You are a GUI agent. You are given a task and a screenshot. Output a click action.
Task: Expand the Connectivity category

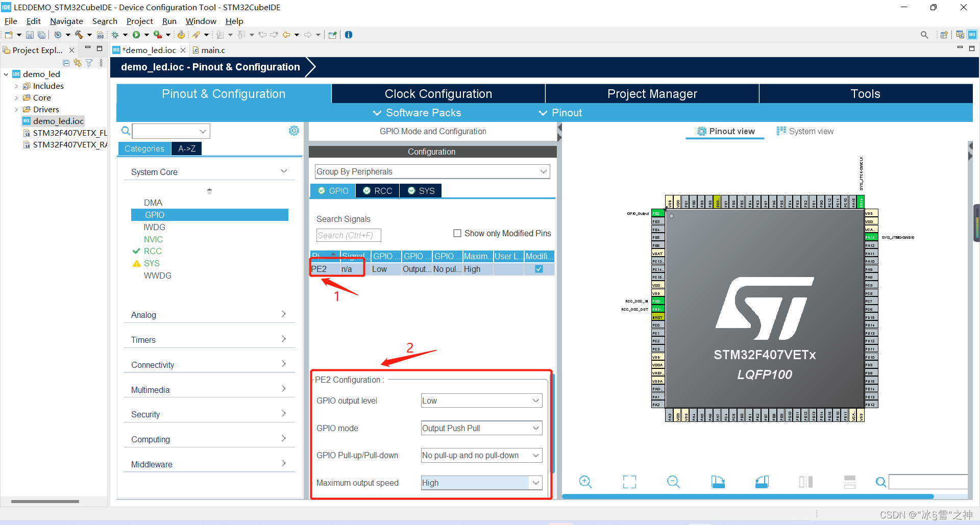(x=284, y=364)
